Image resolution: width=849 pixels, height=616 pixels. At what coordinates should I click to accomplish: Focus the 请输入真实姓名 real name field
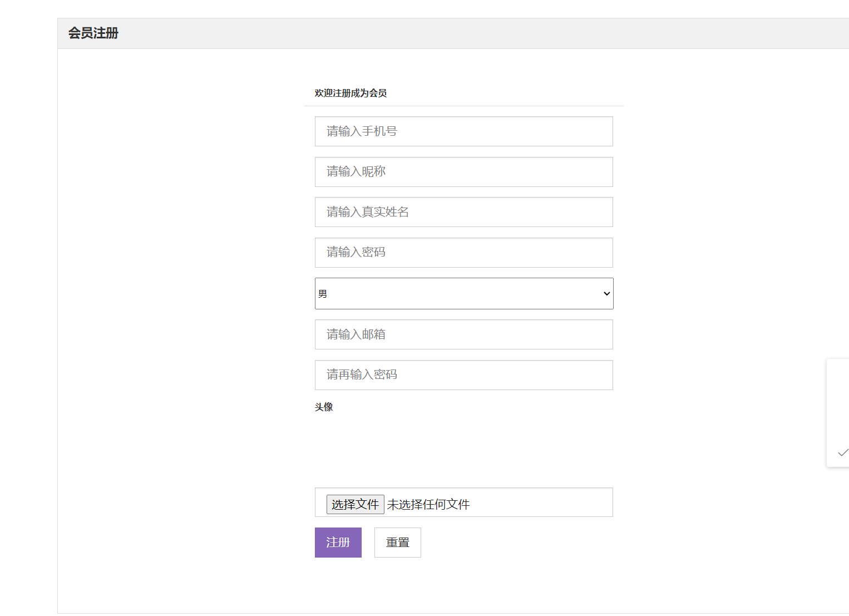(463, 212)
